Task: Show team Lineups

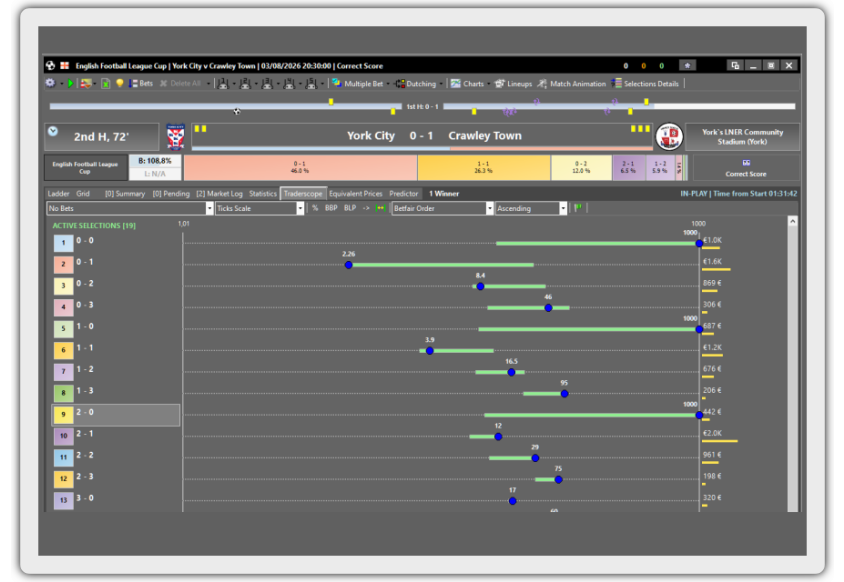Action: click(x=514, y=83)
